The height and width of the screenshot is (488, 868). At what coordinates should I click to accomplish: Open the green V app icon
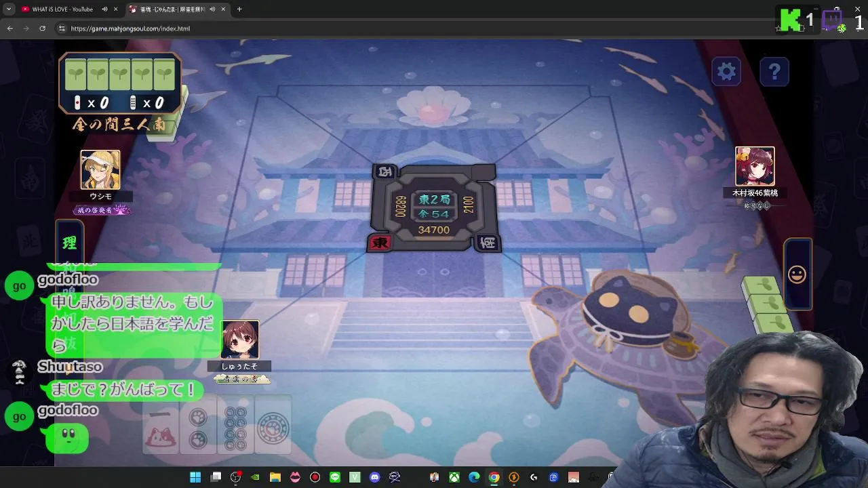[x=355, y=477]
